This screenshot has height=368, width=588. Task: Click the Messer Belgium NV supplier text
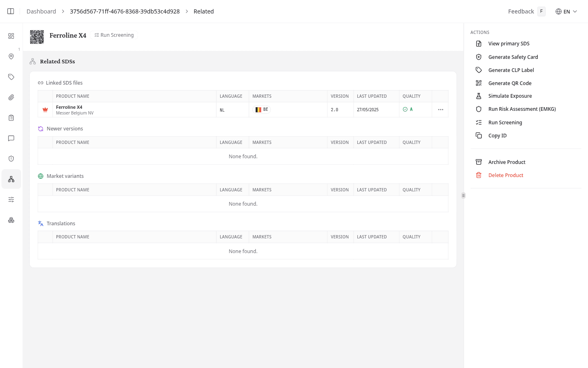(x=75, y=113)
